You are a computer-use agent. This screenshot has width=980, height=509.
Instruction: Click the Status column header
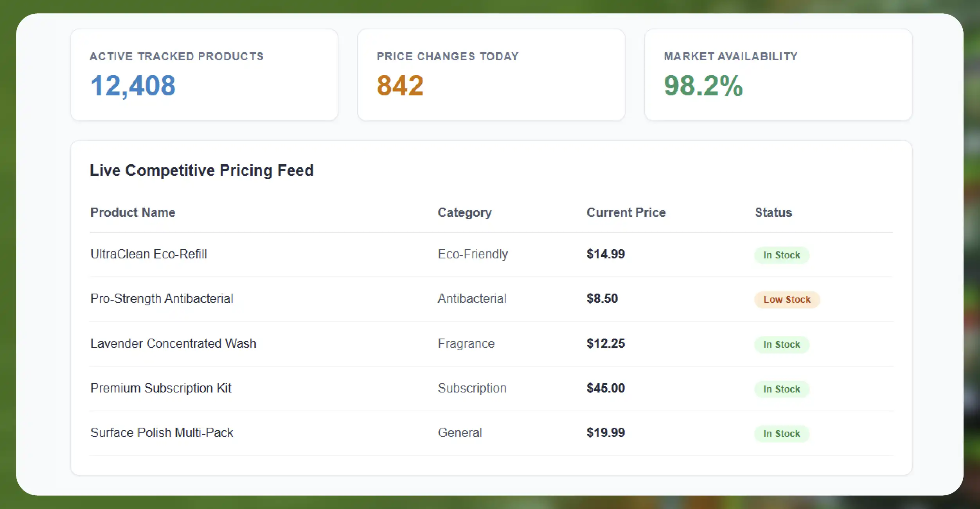click(x=773, y=212)
